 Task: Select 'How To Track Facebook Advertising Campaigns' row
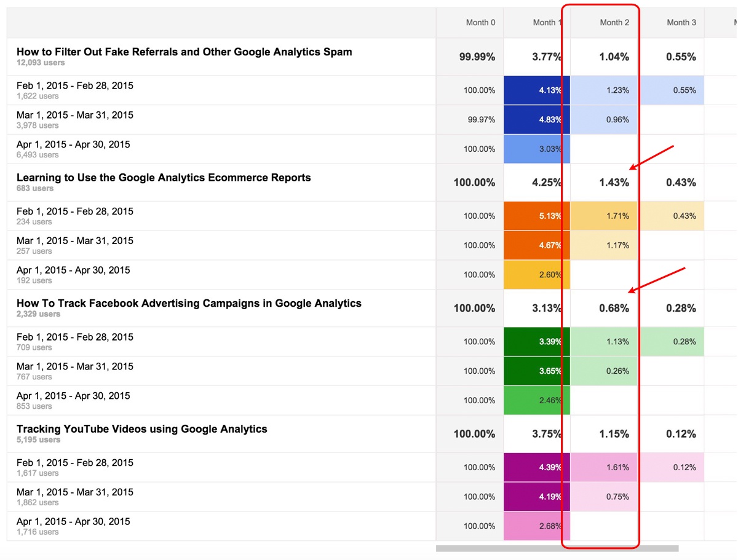pyautogui.click(x=189, y=304)
